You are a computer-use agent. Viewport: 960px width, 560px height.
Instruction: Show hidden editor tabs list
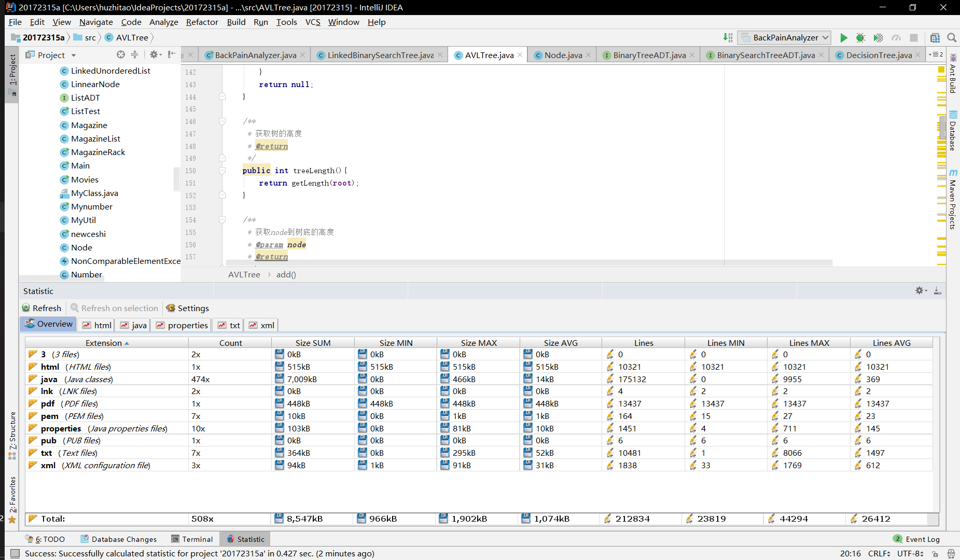[937, 54]
